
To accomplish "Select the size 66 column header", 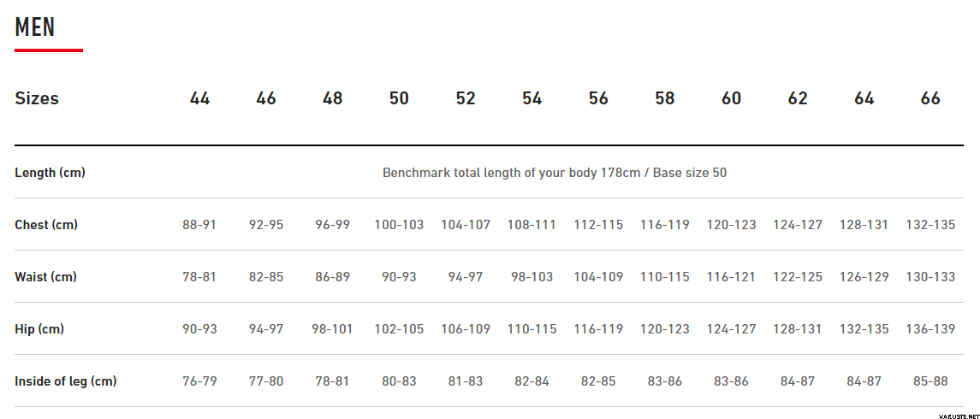I will [x=930, y=98].
